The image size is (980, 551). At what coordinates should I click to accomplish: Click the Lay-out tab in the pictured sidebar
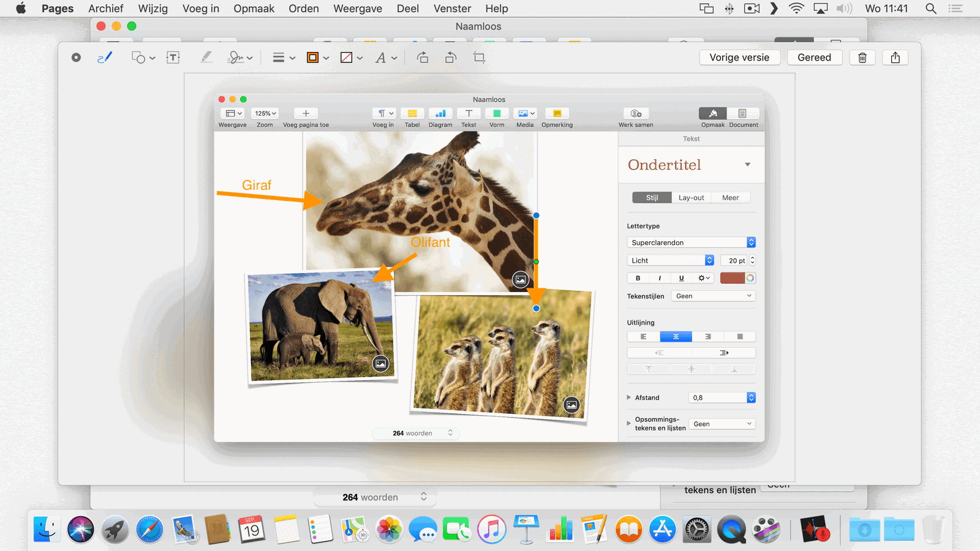pos(691,198)
